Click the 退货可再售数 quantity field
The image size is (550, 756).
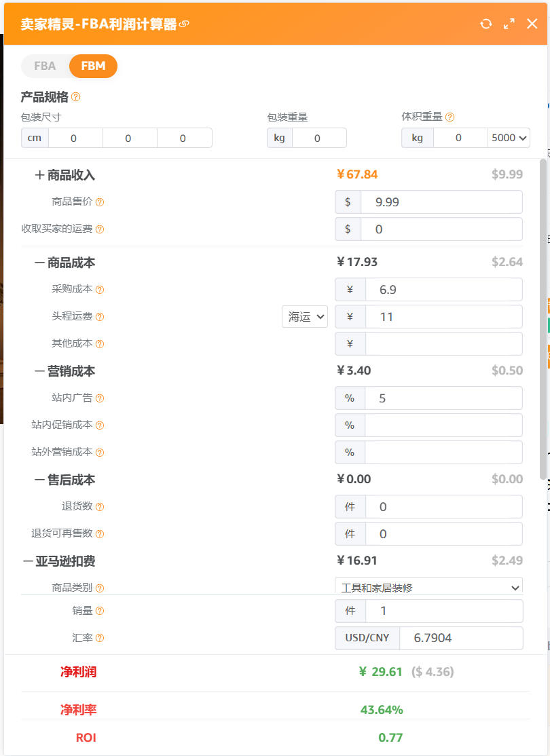(x=443, y=533)
